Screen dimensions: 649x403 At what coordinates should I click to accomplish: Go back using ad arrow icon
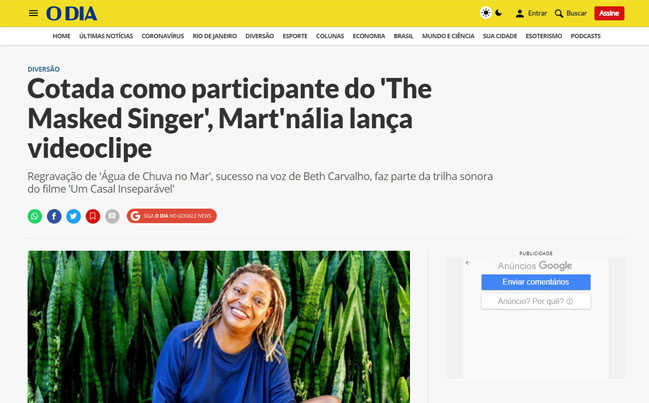click(468, 263)
